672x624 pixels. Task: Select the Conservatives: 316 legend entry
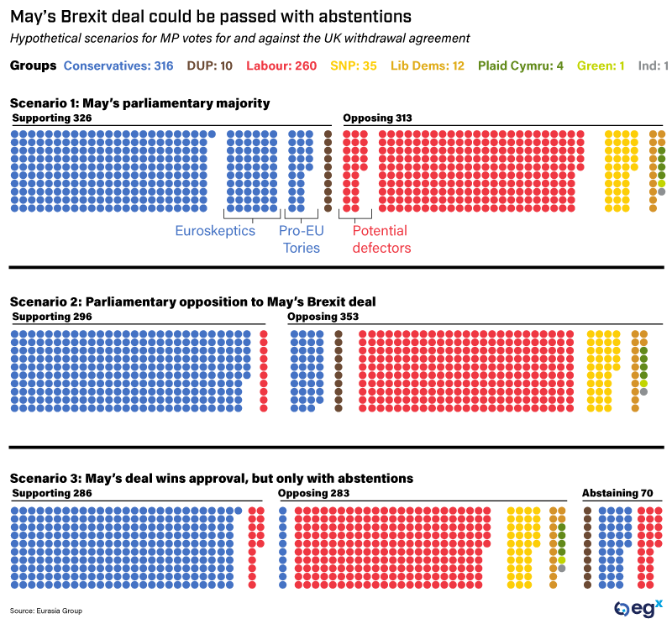coord(118,66)
